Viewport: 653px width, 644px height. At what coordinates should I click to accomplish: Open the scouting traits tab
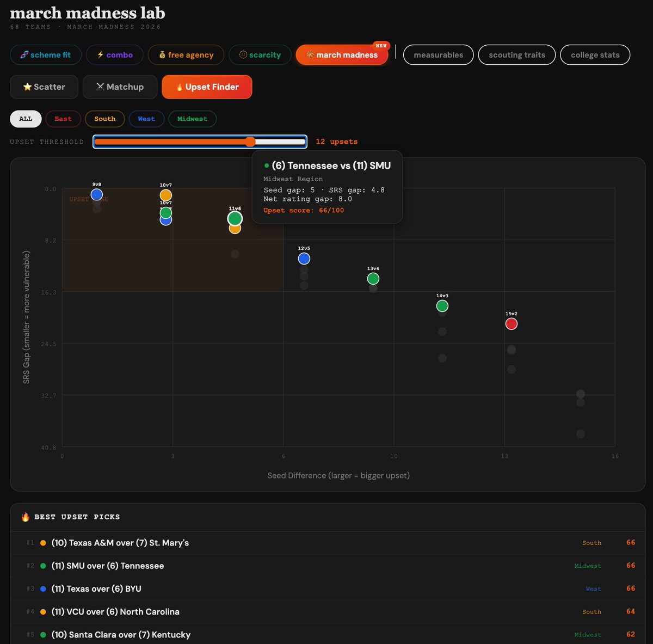(x=516, y=54)
